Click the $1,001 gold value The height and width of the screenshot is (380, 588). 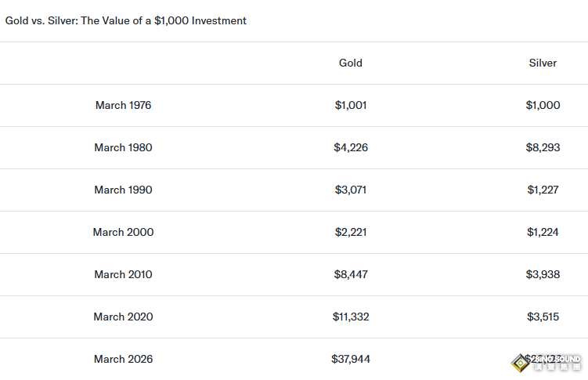coord(350,105)
